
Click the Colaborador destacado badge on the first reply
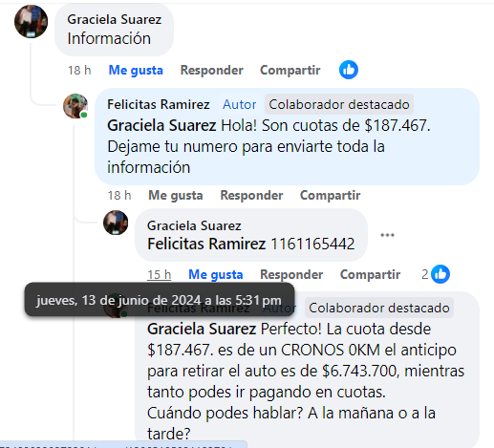[x=339, y=104]
